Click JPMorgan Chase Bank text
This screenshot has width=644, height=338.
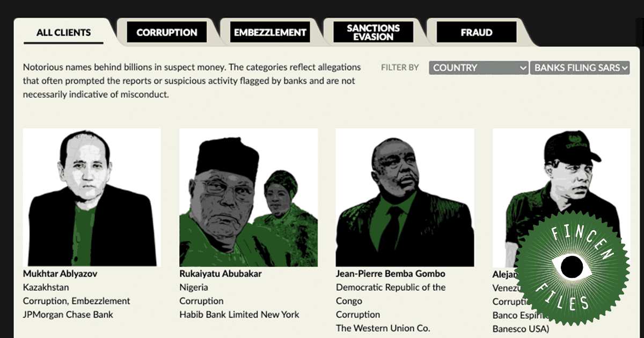click(x=68, y=314)
